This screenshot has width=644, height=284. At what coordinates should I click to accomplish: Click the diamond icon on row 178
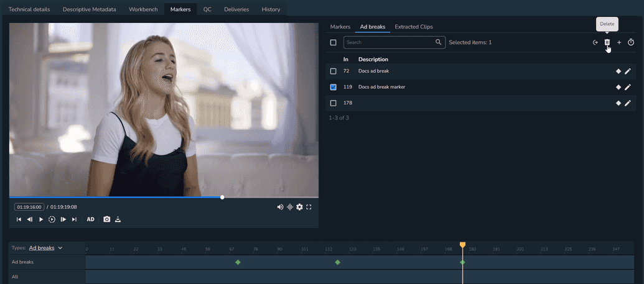tap(618, 103)
